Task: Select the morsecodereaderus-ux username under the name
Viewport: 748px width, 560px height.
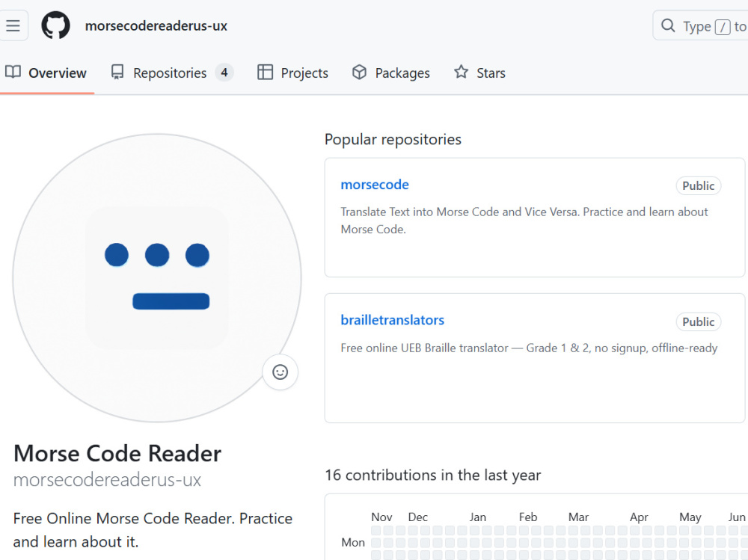Action: tap(107, 480)
